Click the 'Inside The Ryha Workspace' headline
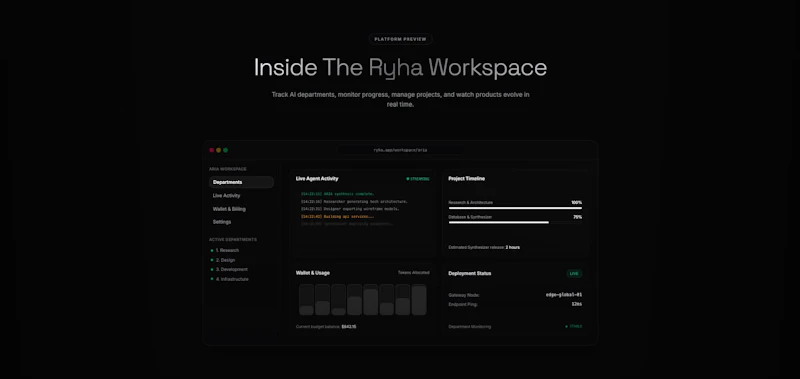Screen dimensions: 800x379 click(401, 68)
